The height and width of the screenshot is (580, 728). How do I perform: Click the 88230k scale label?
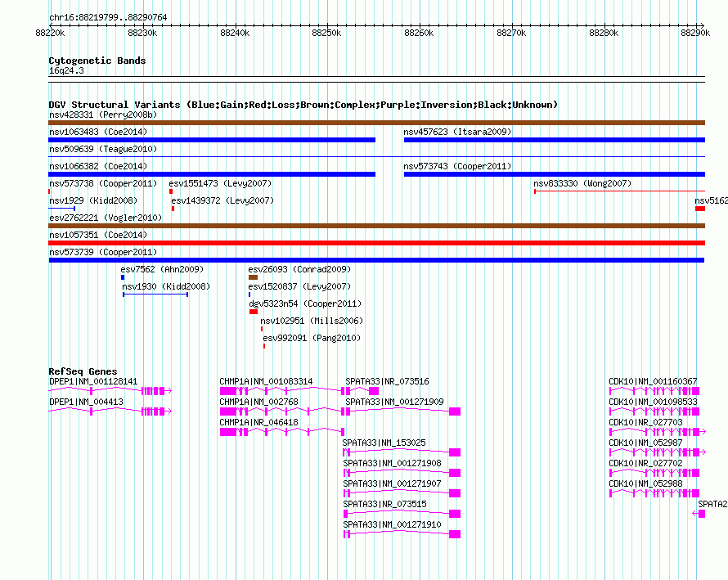tap(142, 33)
